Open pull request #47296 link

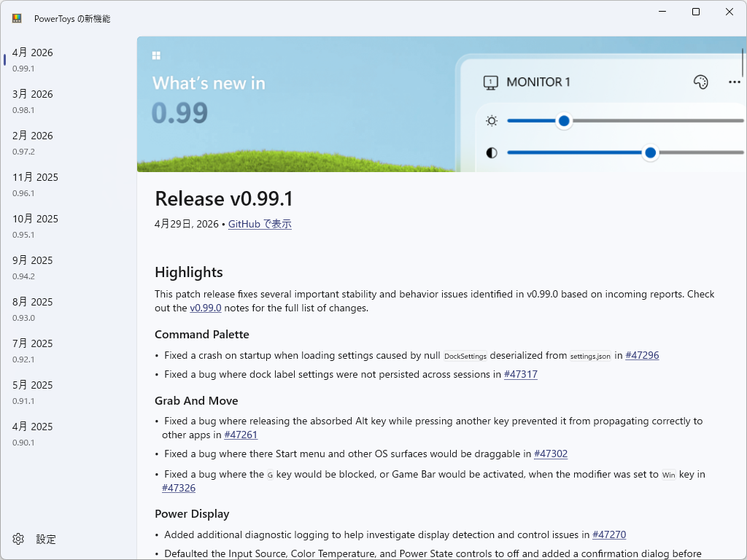click(642, 355)
